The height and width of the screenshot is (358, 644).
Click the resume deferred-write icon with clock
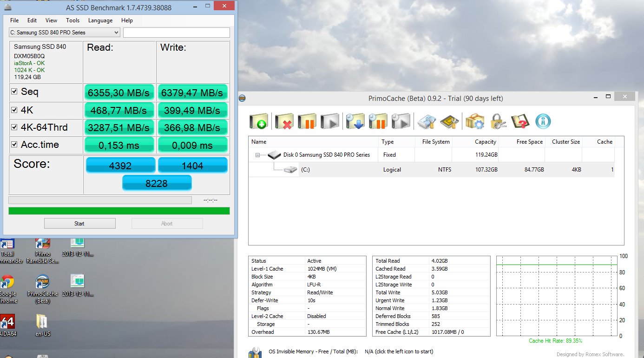pos(401,121)
